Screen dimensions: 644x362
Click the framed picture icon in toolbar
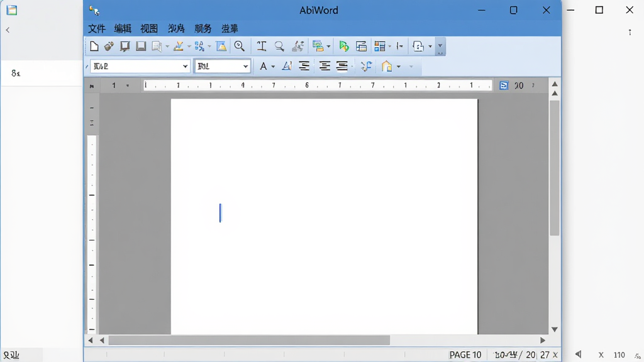tap(221, 47)
